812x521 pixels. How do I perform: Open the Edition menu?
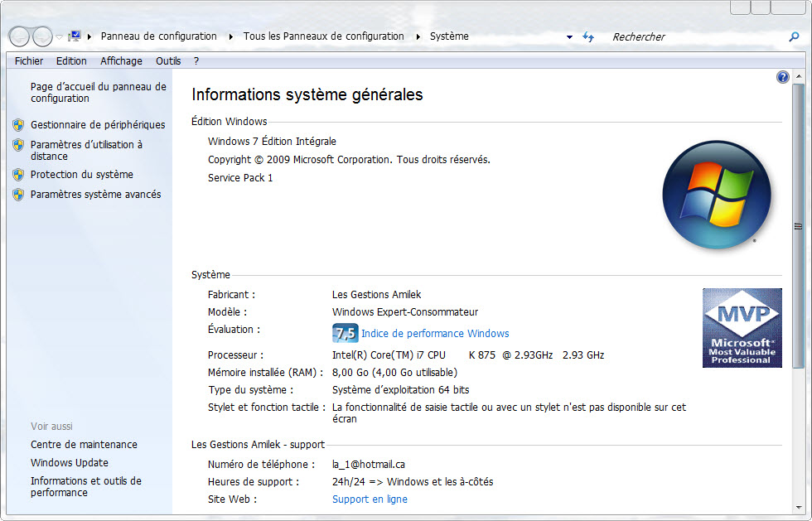coord(71,61)
